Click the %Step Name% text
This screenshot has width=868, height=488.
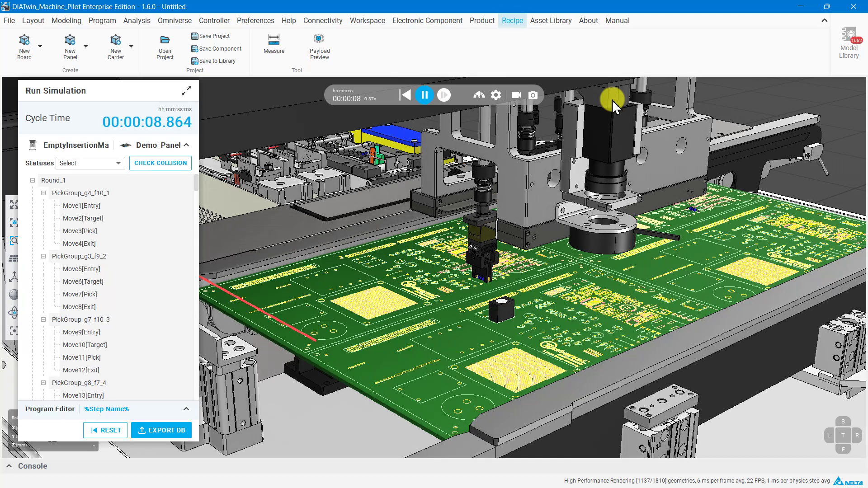pyautogui.click(x=106, y=409)
